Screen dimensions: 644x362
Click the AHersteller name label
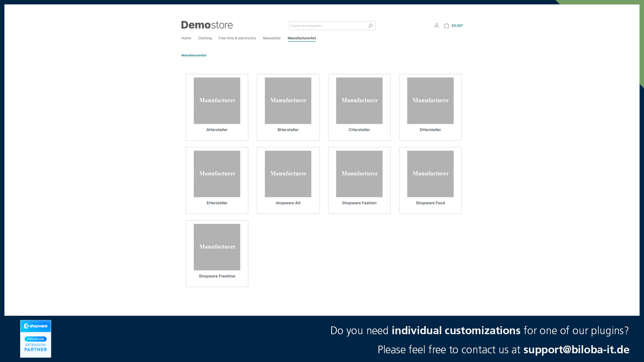coord(217,130)
